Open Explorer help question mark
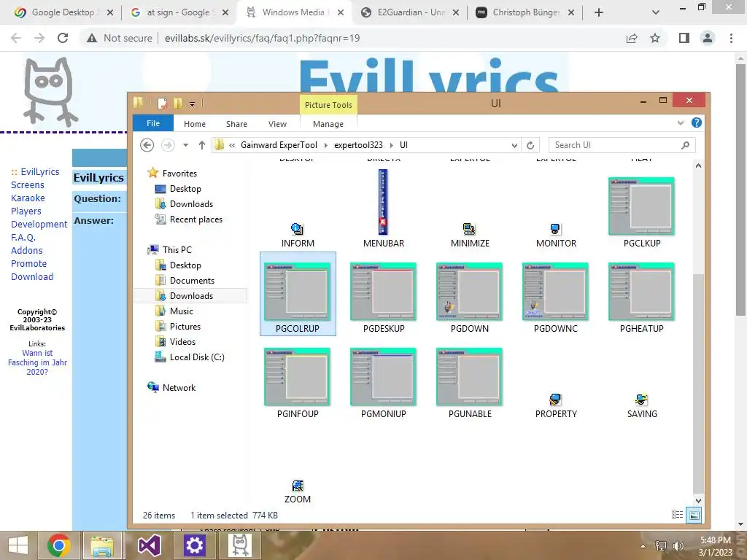 [x=696, y=122]
